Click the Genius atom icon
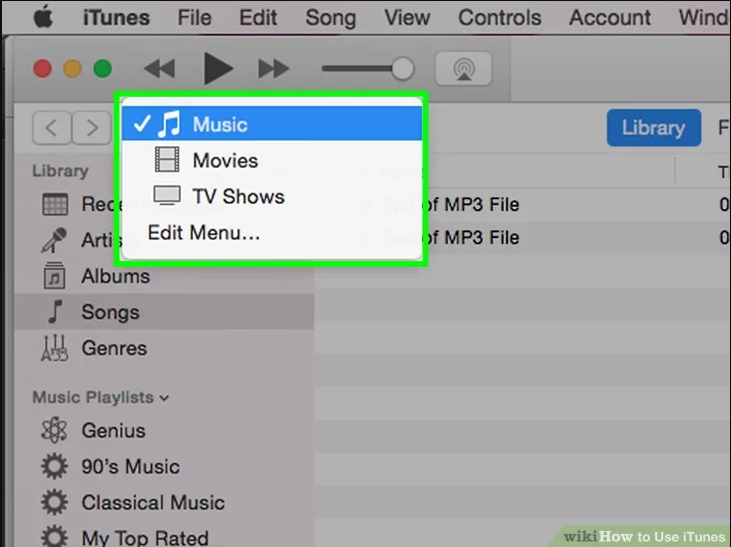 coord(55,430)
